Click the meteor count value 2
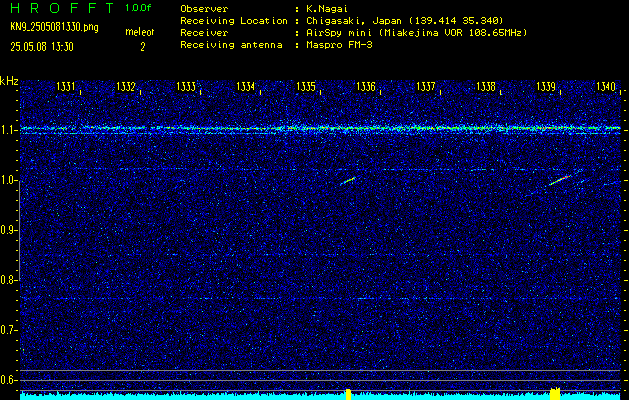The image size is (629, 400). (142, 47)
